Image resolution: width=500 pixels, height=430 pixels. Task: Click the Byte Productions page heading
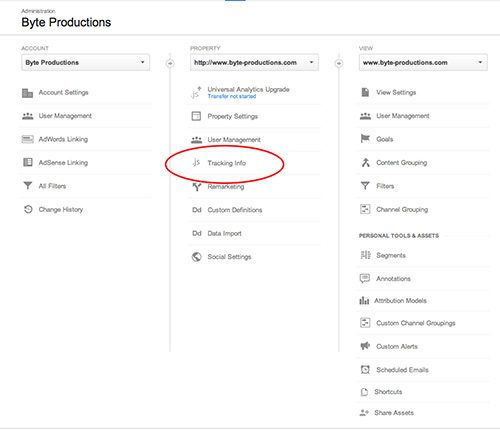[x=66, y=22]
